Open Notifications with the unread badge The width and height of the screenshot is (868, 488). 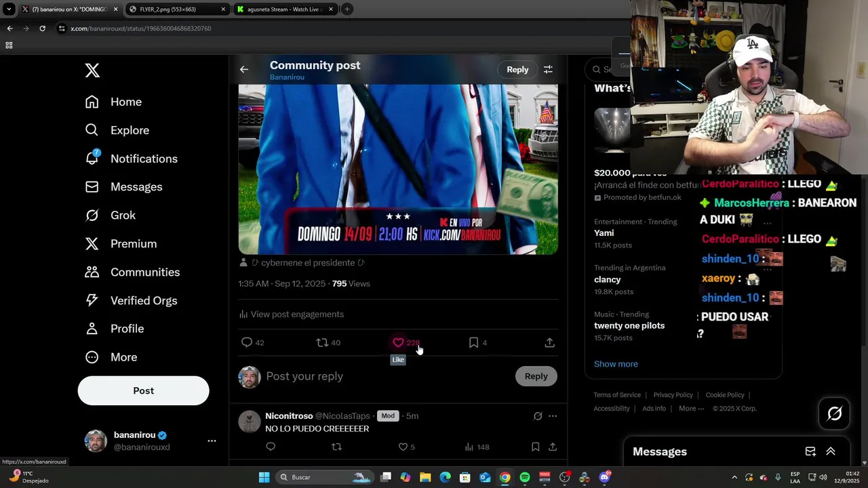[x=131, y=159]
